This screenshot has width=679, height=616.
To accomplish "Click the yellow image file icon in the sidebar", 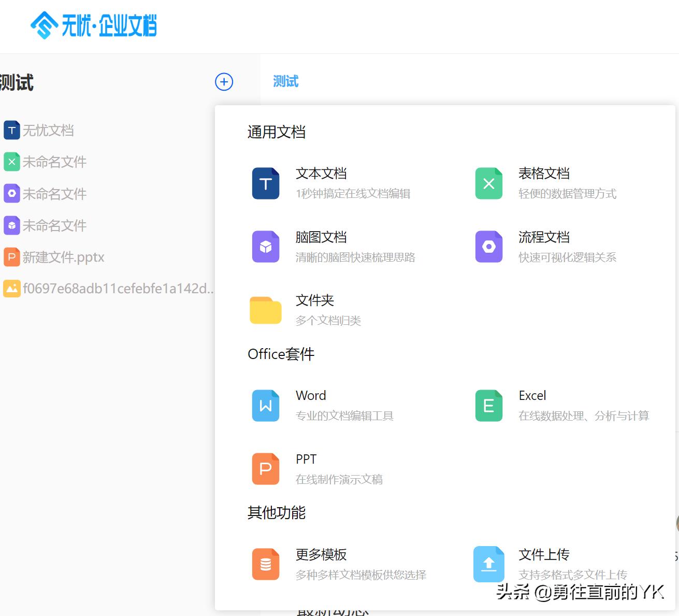I will (x=12, y=289).
